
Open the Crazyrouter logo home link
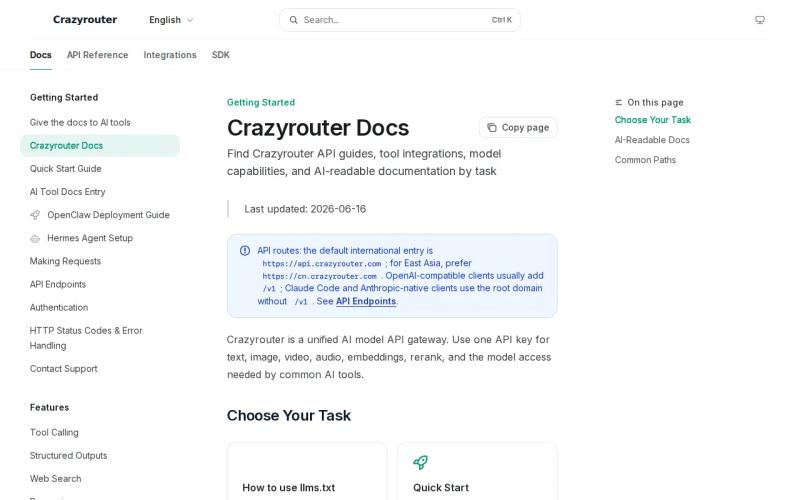point(85,19)
